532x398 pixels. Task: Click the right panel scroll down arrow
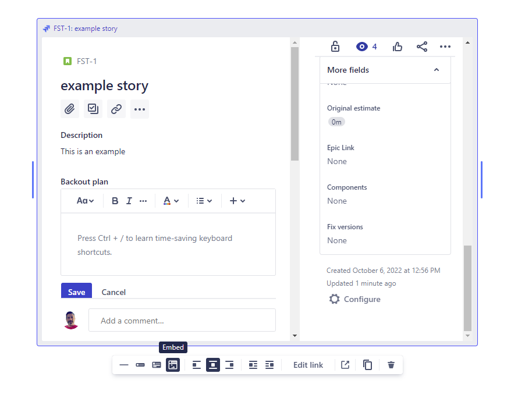point(467,336)
